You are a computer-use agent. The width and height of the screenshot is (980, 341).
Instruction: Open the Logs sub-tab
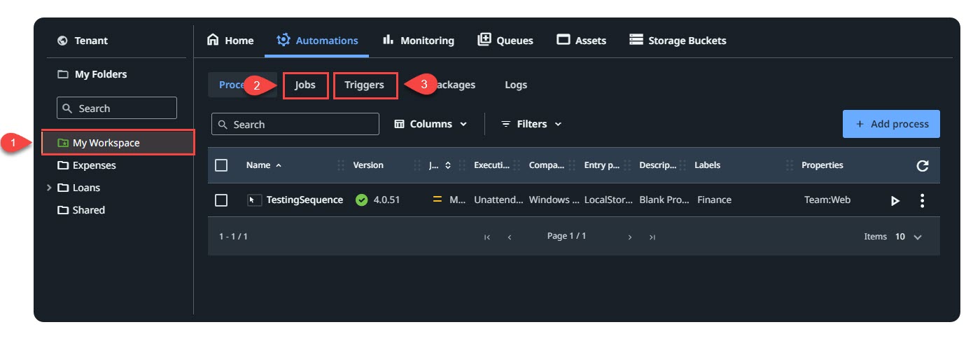click(516, 85)
